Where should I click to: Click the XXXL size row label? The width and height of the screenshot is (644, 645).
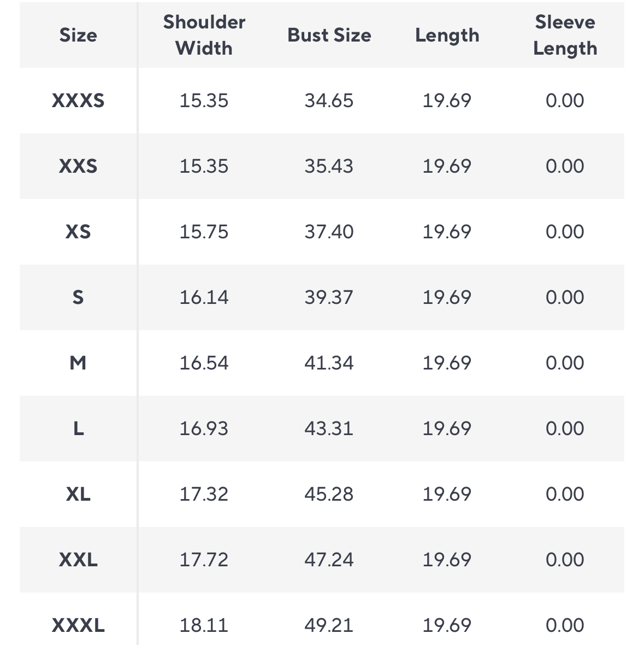coord(78,625)
